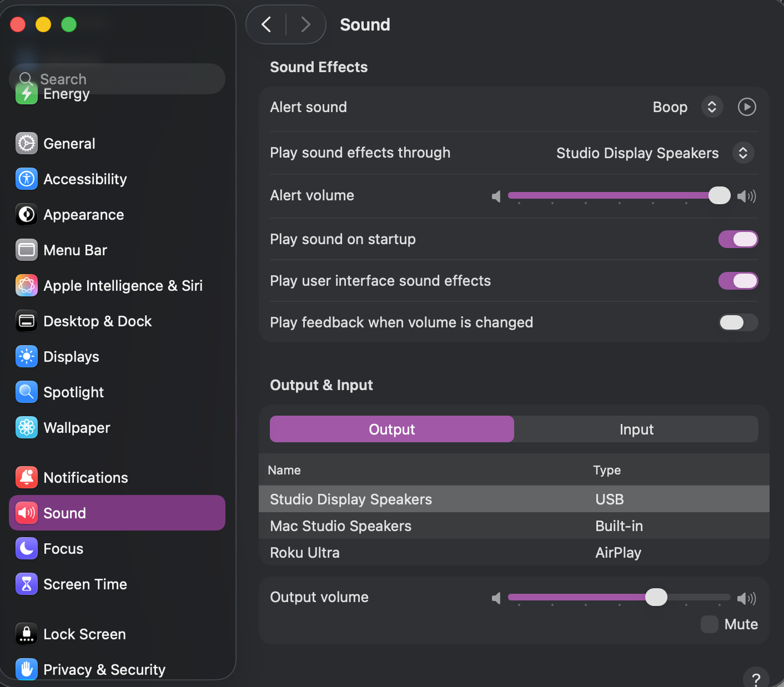Image resolution: width=784 pixels, height=687 pixels.
Task: Go back using the back arrow
Action: click(267, 24)
